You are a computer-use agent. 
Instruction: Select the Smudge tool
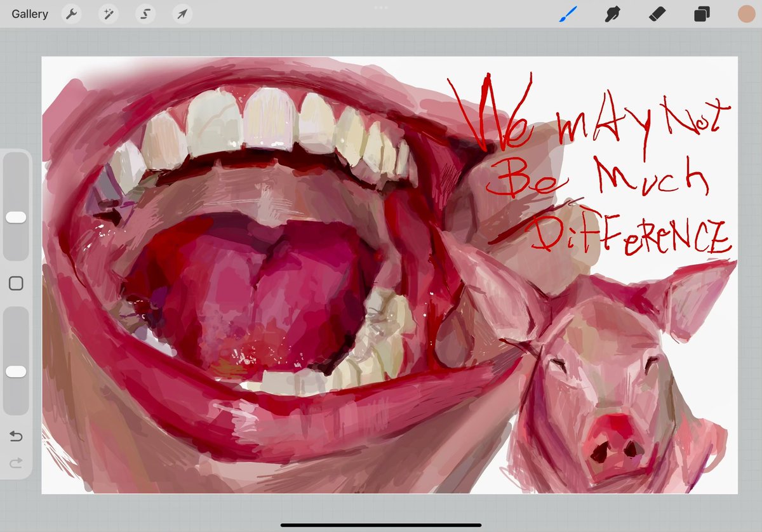pos(612,14)
